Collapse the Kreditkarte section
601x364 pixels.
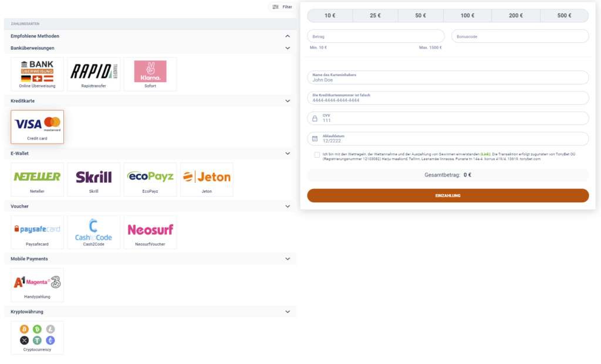pos(288,101)
